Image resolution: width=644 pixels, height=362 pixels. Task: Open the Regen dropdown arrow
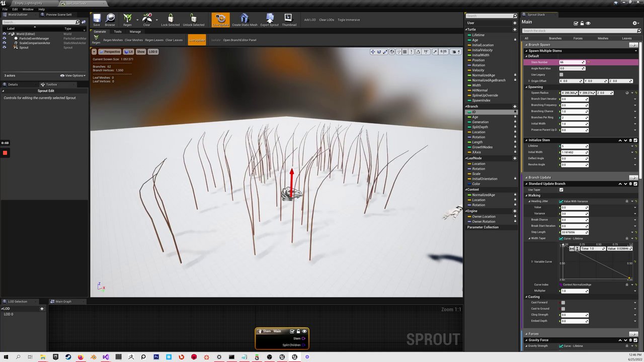[136, 20]
